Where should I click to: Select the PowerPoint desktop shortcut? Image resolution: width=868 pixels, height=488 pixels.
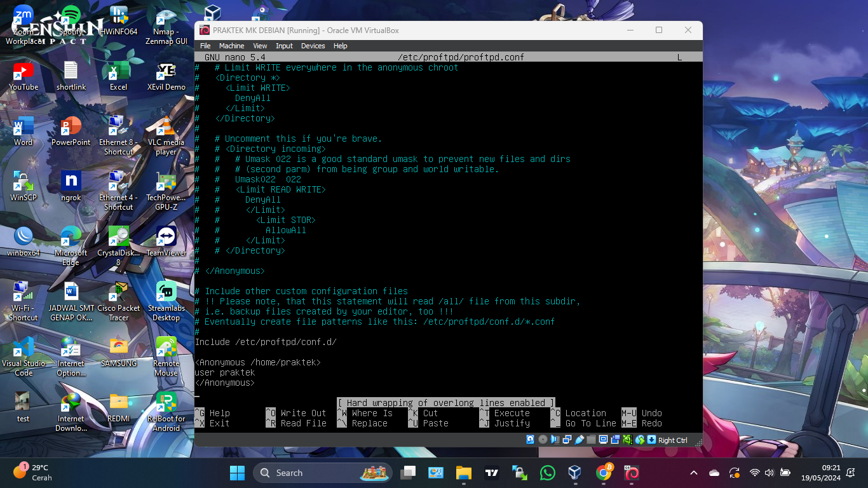click(71, 132)
